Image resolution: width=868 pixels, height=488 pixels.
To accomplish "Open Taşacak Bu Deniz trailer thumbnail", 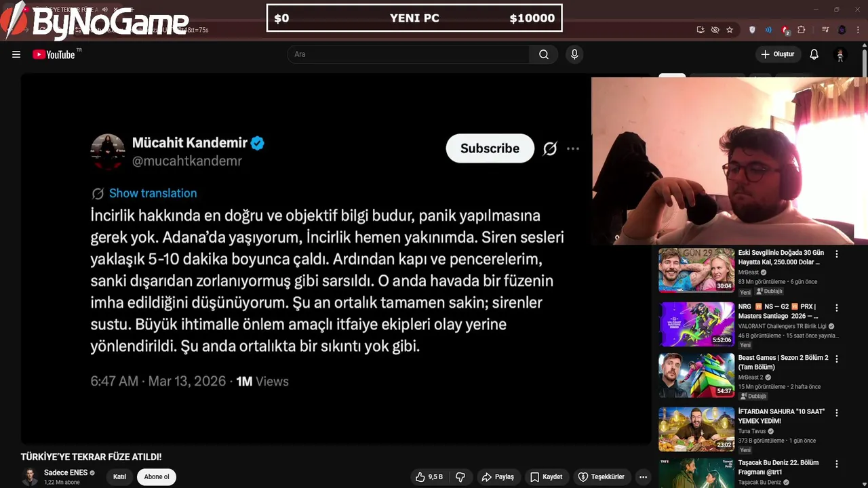I will pyautogui.click(x=696, y=473).
